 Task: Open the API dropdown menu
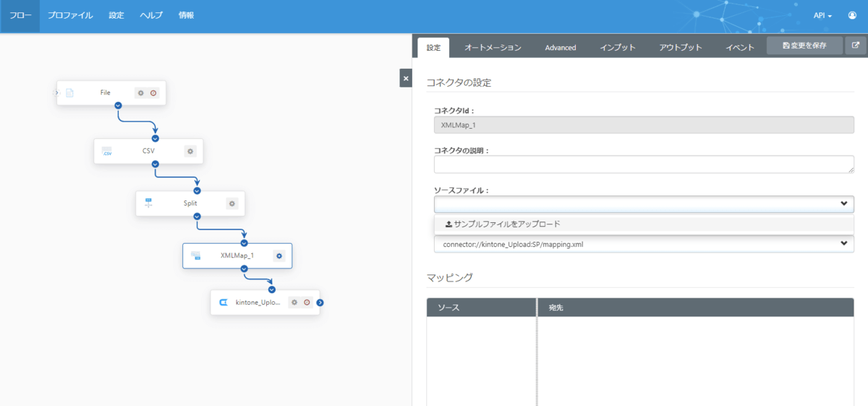[822, 15]
